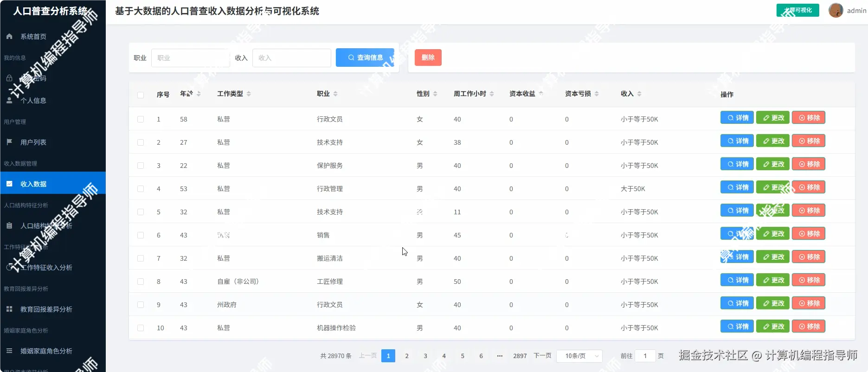
Task: Click the list icon beside 婚姻家庭角色分析
Action: click(x=9, y=351)
